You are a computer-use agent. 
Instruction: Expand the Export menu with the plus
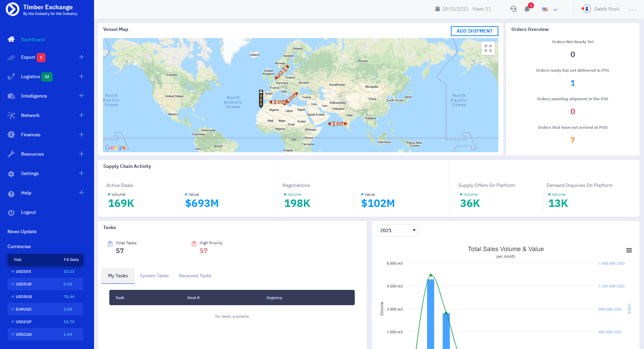pyautogui.click(x=81, y=57)
